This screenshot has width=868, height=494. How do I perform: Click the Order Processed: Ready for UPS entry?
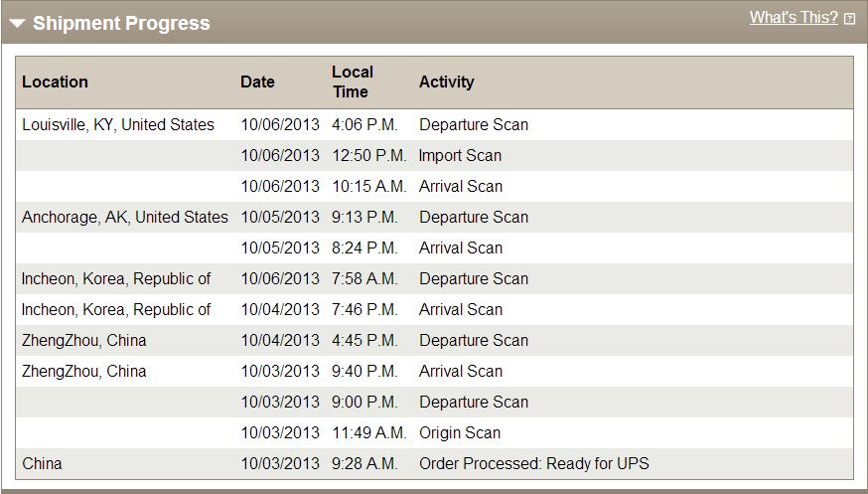[x=533, y=463]
